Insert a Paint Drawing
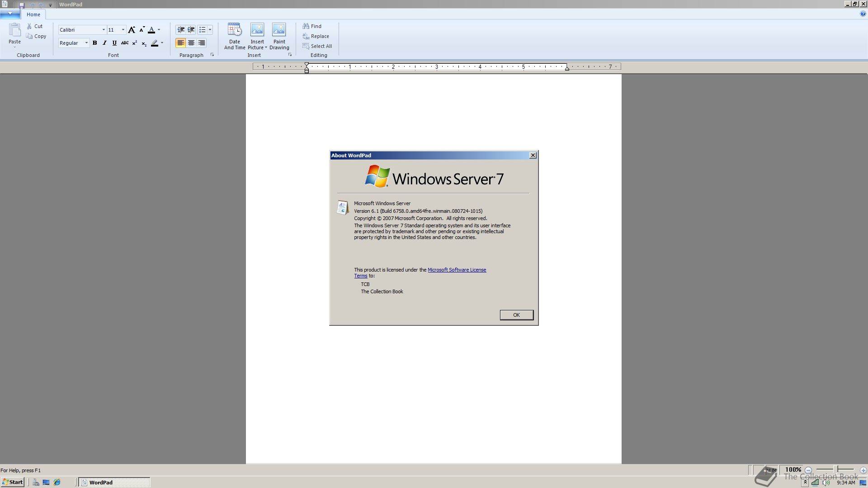The height and width of the screenshot is (488, 868). point(279,36)
